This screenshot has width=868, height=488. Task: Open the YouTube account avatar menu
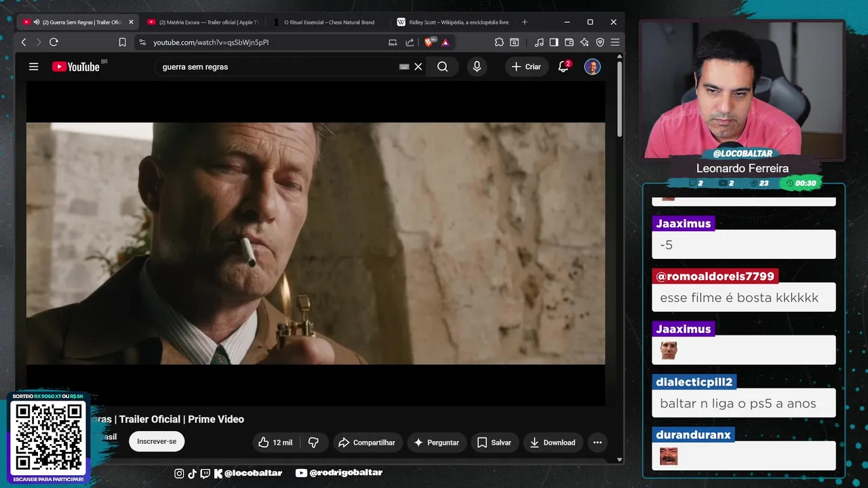tap(592, 66)
